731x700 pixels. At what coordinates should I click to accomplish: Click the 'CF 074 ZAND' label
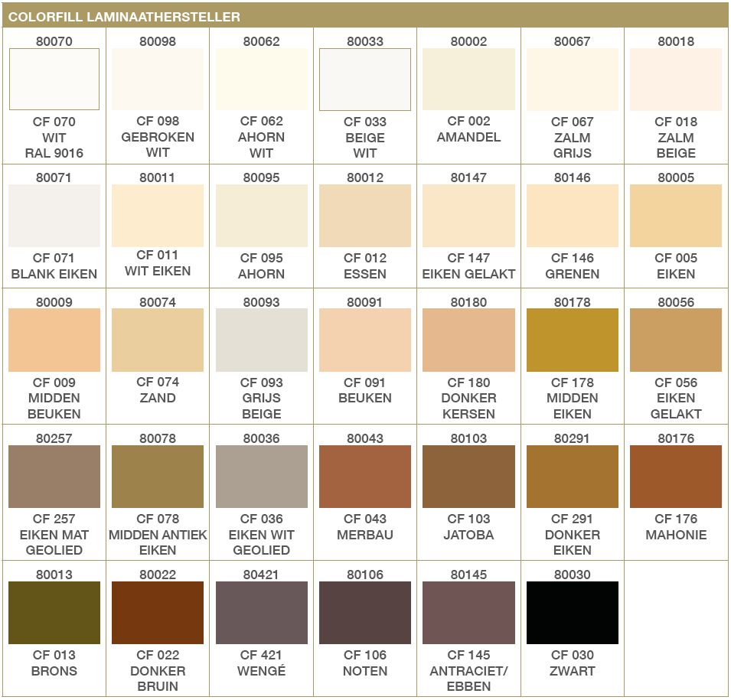[x=158, y=389]
